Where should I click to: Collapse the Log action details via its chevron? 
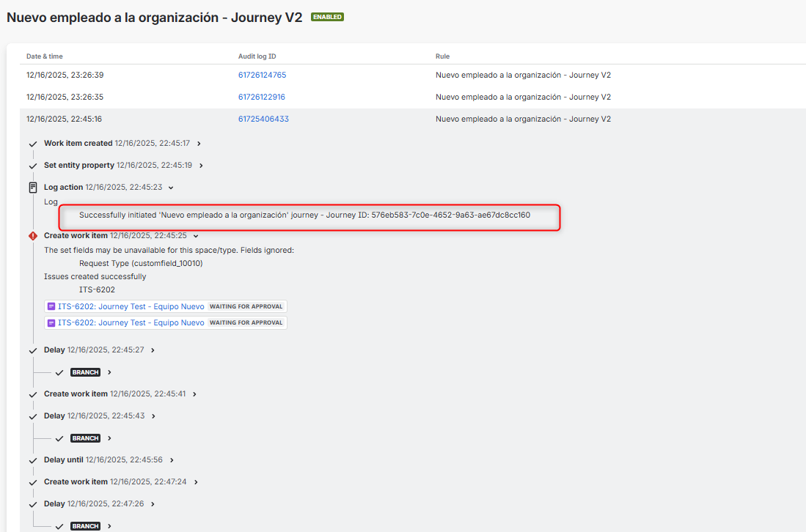pyautogui.click(x=170, y=187)
